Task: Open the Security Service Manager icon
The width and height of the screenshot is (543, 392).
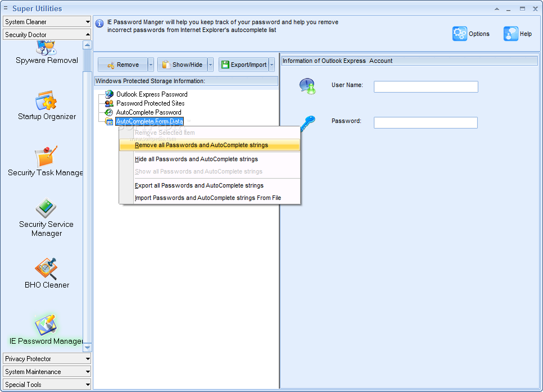Action: click(x=46, y=208)
